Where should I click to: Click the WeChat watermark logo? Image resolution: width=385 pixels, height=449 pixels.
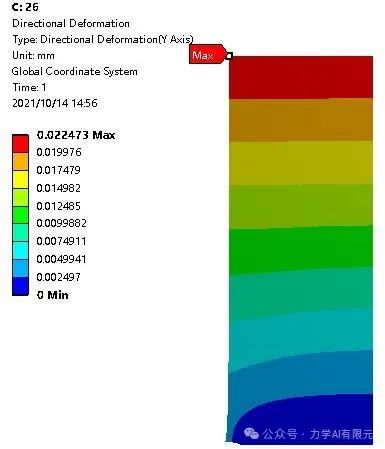tap(251, 433)
